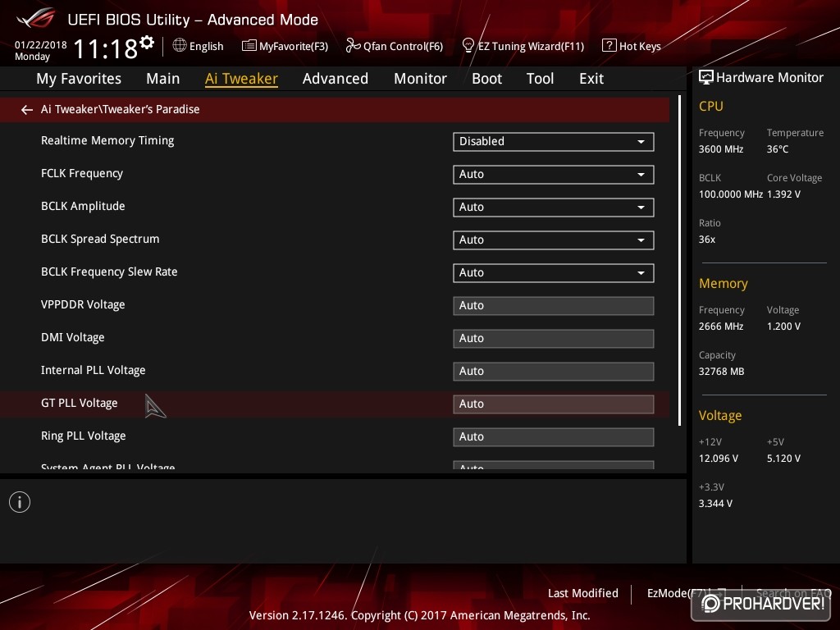Click the MyFavorite list icon

coord(249,46)
